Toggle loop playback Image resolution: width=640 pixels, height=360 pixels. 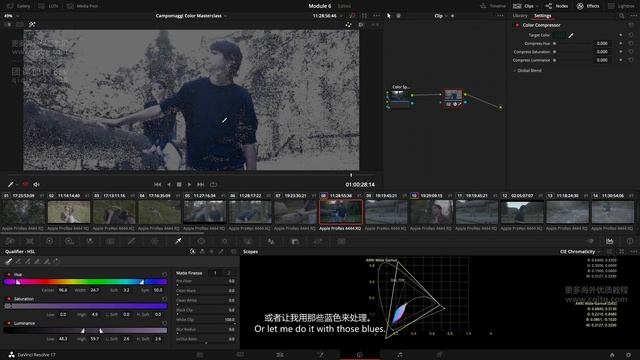(213, 184)
